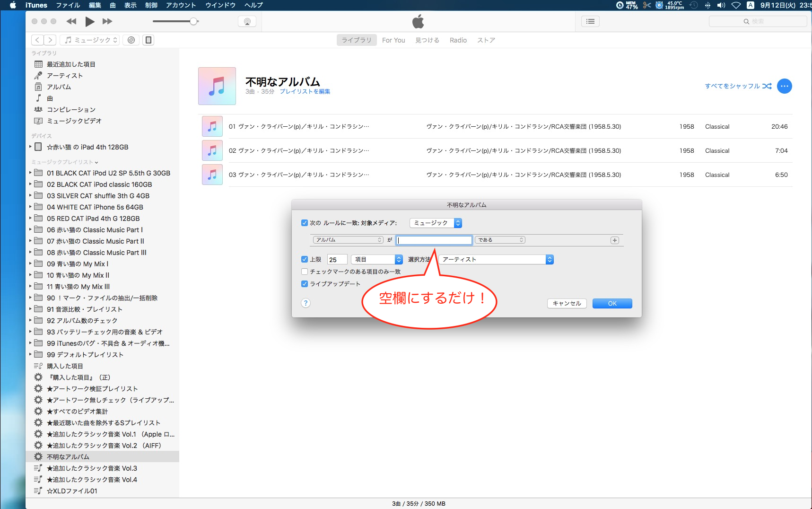Image resolution: width=812 pixels, height=509 pixels.
Task: Open the ファイル menu
Action: [x=68, y=5]
